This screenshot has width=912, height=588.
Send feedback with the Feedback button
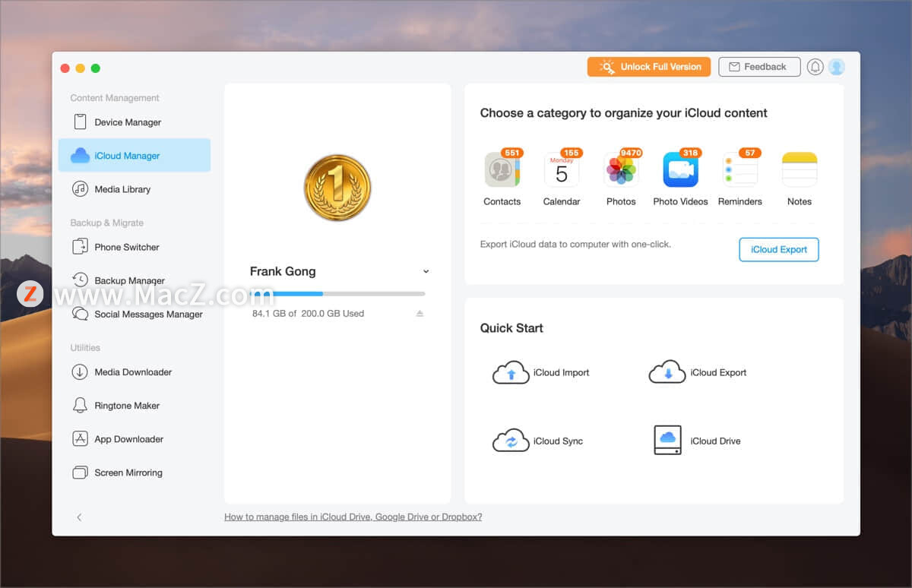tap(759, 67)
